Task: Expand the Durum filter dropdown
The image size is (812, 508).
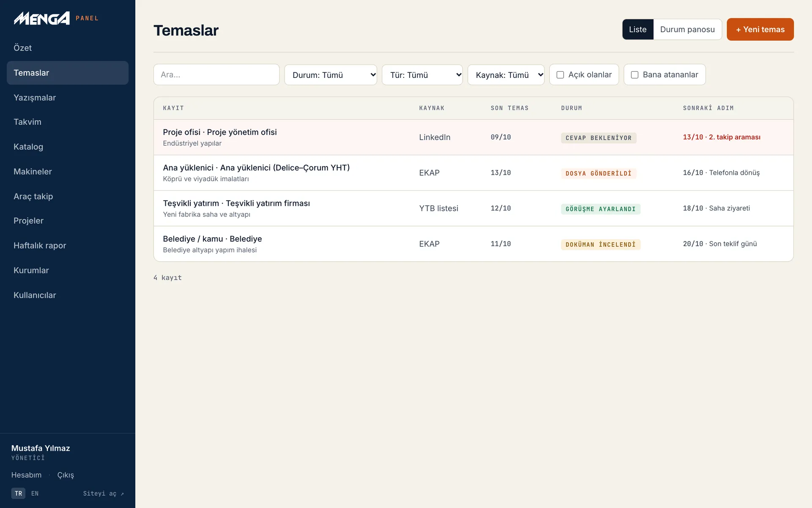Action: [x=331, y=75]
